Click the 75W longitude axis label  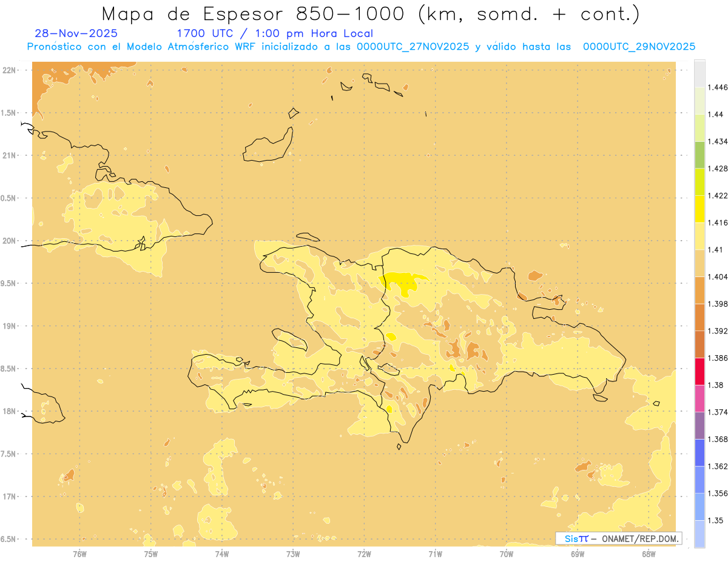tap(150, 554)
